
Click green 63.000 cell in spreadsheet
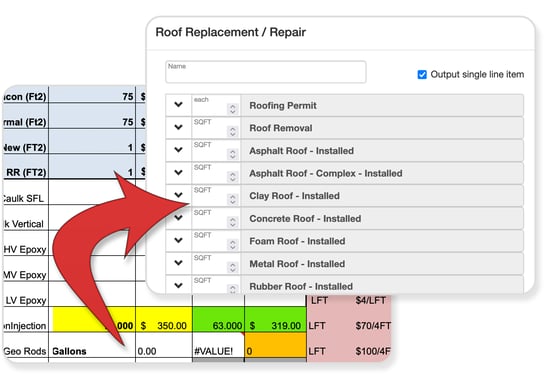[x=218, y=320]
